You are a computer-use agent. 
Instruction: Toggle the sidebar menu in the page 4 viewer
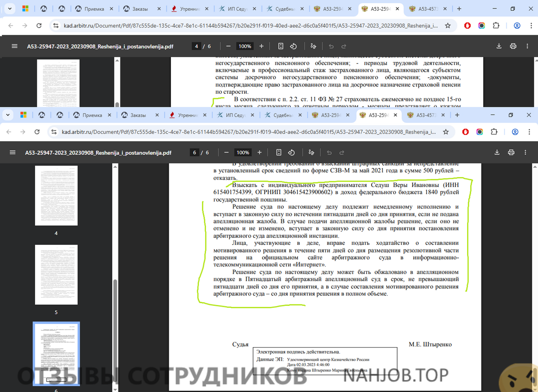(x=14, y=46)
